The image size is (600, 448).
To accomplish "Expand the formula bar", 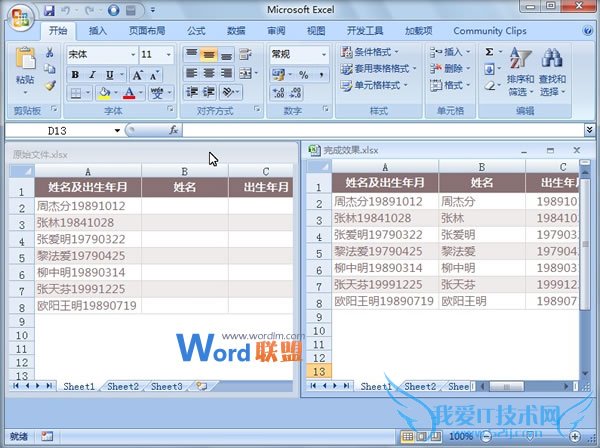I will coord(590,130).
